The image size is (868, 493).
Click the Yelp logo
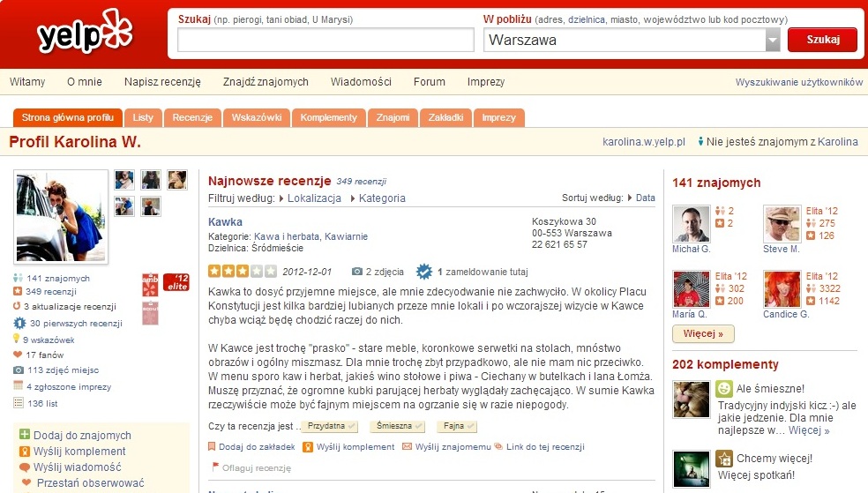[84, 35]
